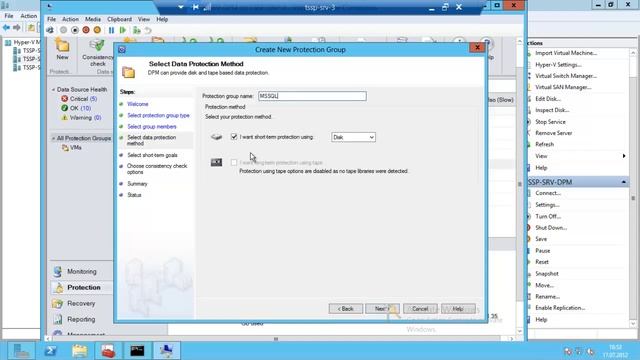The image size is (640, 360).
Task: Click the Protection group name field
Action: click(312, 96)
